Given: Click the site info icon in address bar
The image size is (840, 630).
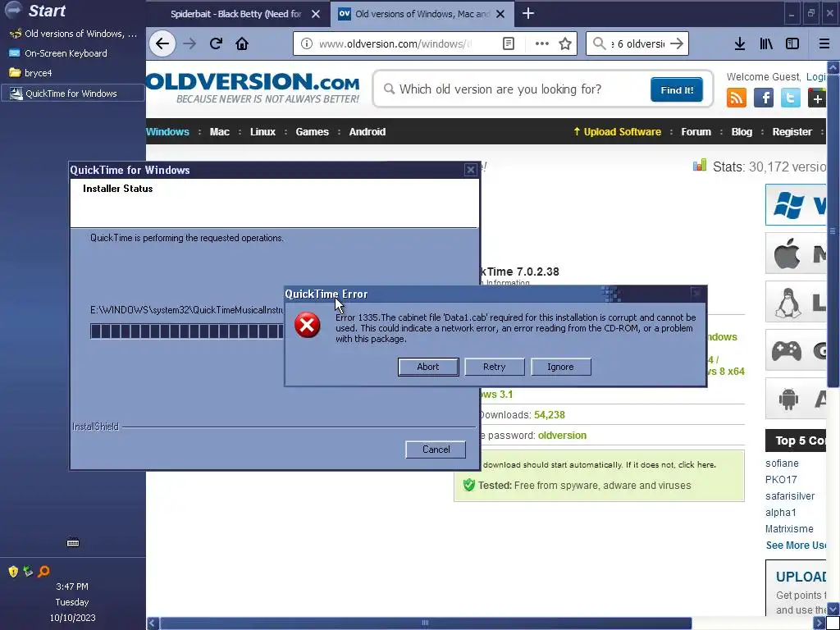Looking at the screenshot, I should tap(306, 44).
